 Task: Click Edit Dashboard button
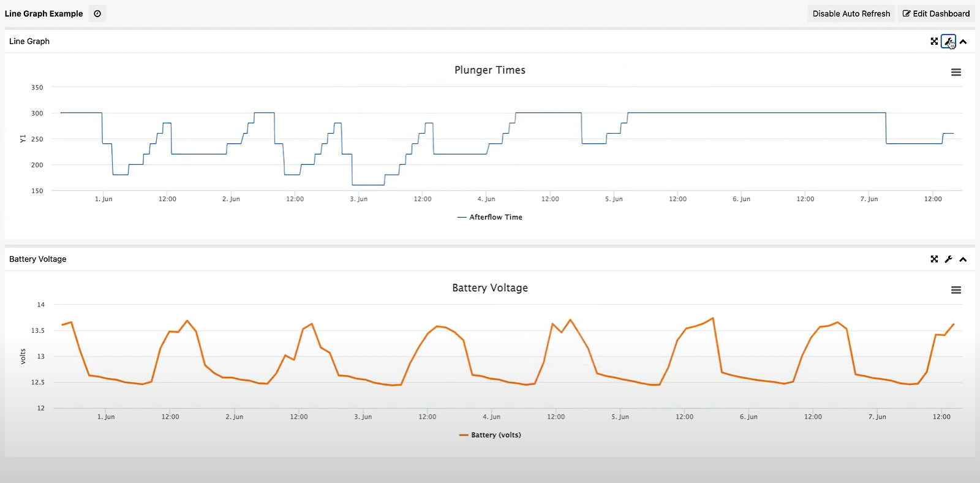(x=936, y=13)
